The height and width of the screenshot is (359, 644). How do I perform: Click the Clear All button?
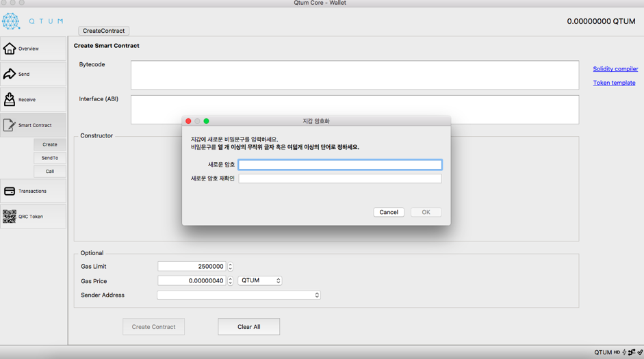tap(249, 327)
